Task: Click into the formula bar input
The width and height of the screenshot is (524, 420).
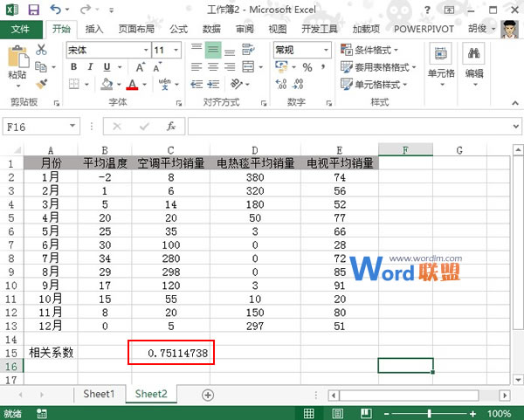Action: 349,127
